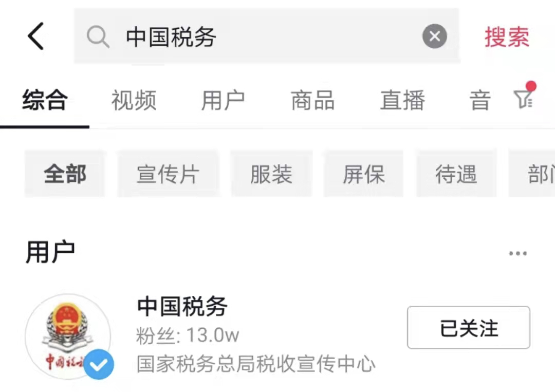555x392 pixels.
Task: Open the three-dots menu beside 用户
Action: 518,253
